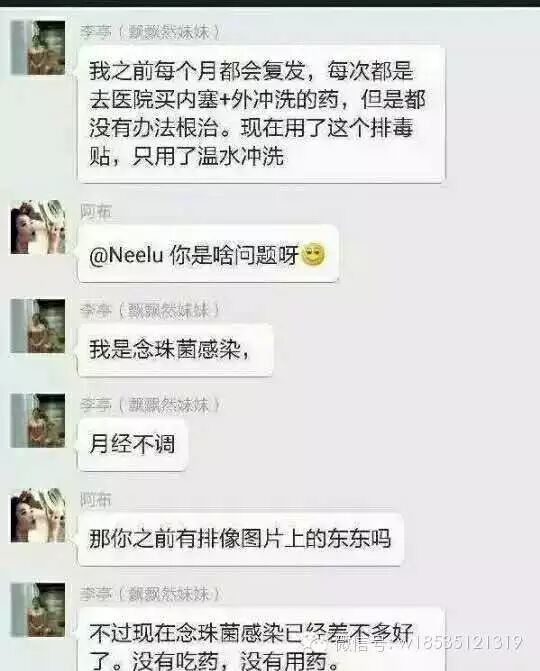Screen dimensions: 540x671
Task: Click the @Neelu mention text
Action: coord(126,255)
